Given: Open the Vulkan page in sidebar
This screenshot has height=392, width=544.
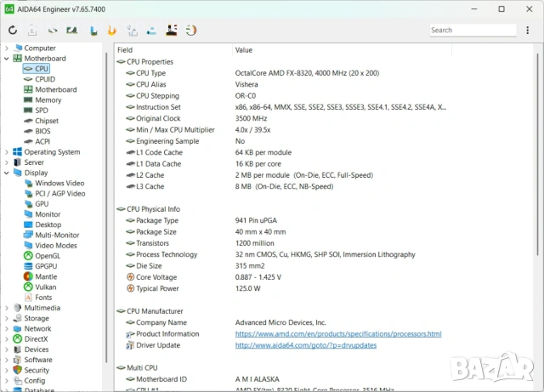Looking at the screenshot, I should (x=47, y=287).
